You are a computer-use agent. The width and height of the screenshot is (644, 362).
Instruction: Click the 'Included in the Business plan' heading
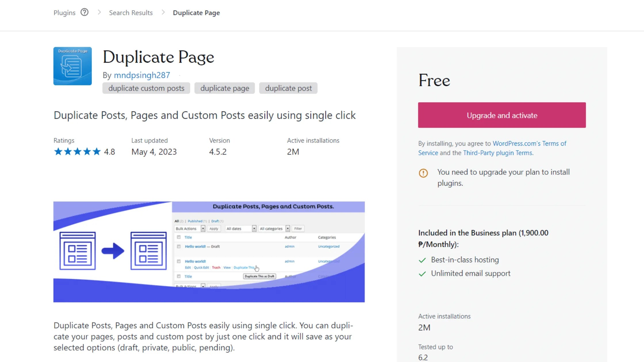483,238
